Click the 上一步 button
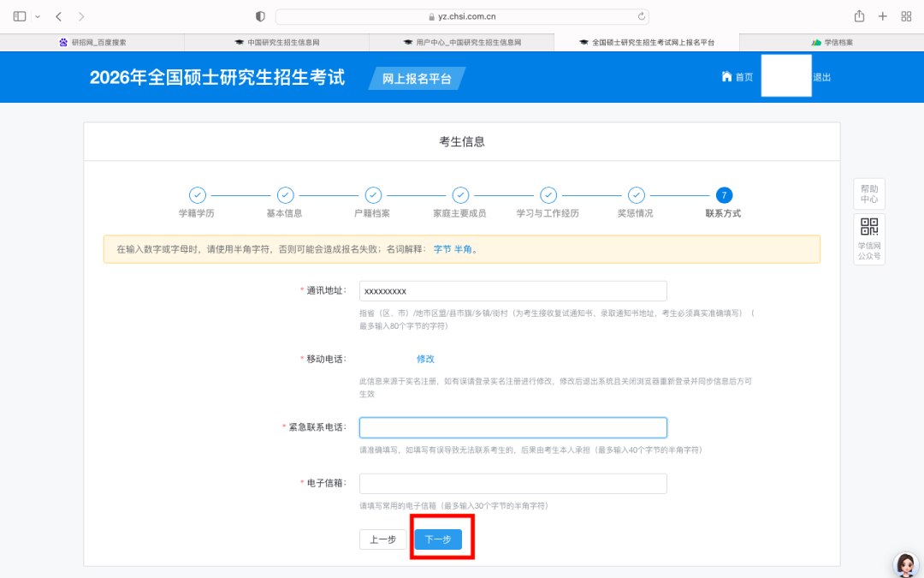Image resolution: width=924 pixels, height=578 pixels. pos(382,539)
